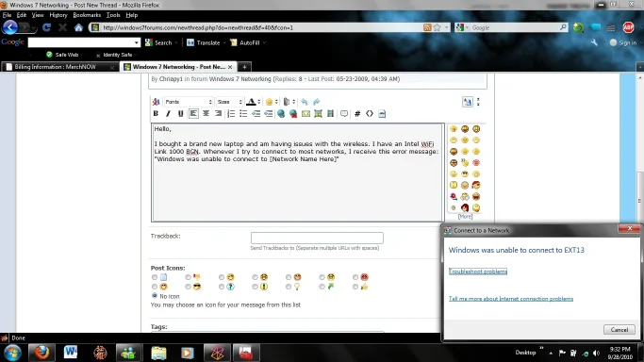Image resolution: width=644 pixels, height=362 pixels.
Task: Toggle bold formatting in editor
Action: point(156,114)
